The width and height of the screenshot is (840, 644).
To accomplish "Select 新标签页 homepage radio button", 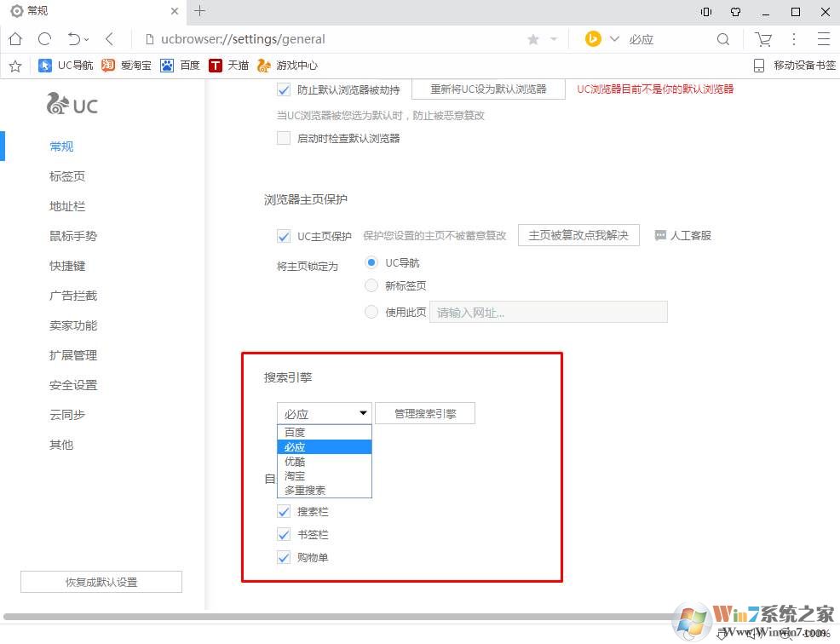I will [371, 285].
